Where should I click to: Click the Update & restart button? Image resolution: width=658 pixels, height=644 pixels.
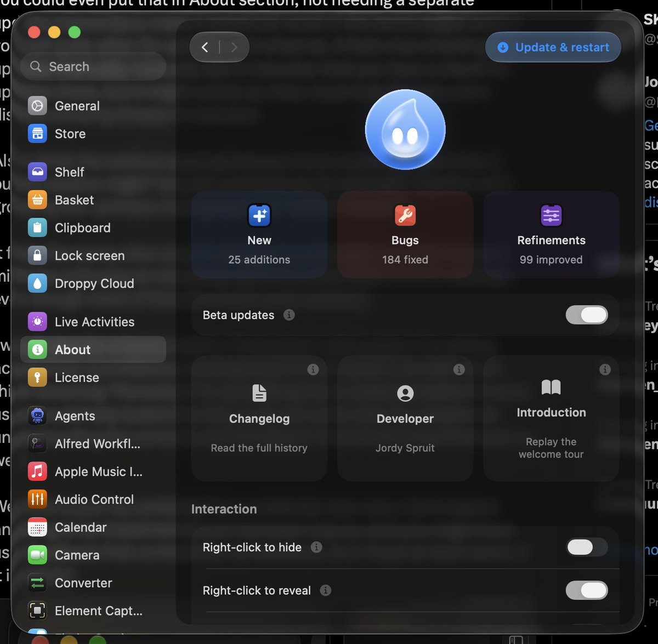coord(553,47)
